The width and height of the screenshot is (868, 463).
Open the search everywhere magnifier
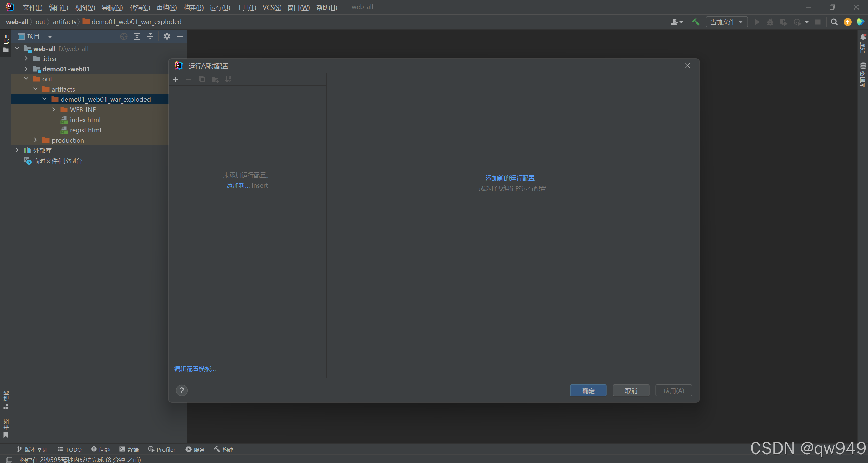tap(834, 22)
